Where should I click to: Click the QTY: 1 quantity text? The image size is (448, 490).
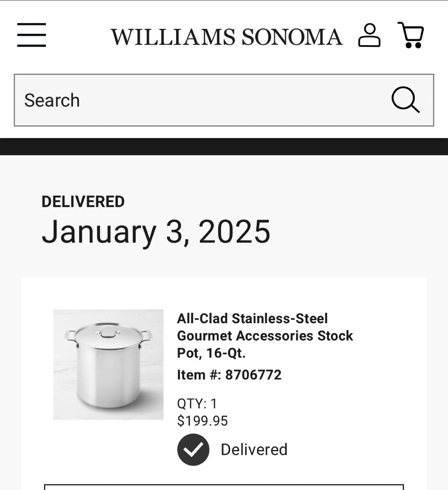click(197, 404)
